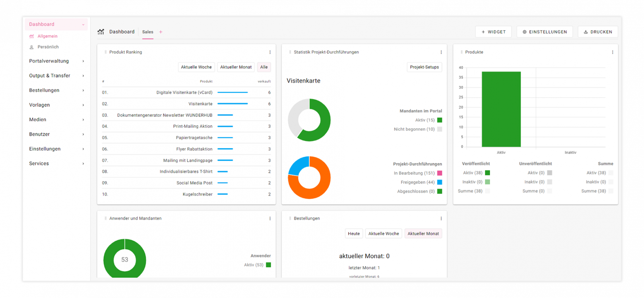The height and width of the screenshot is (298, 644).
Task: Open Produkt Ranking widget options menu
Action: (x=270, y=52)
